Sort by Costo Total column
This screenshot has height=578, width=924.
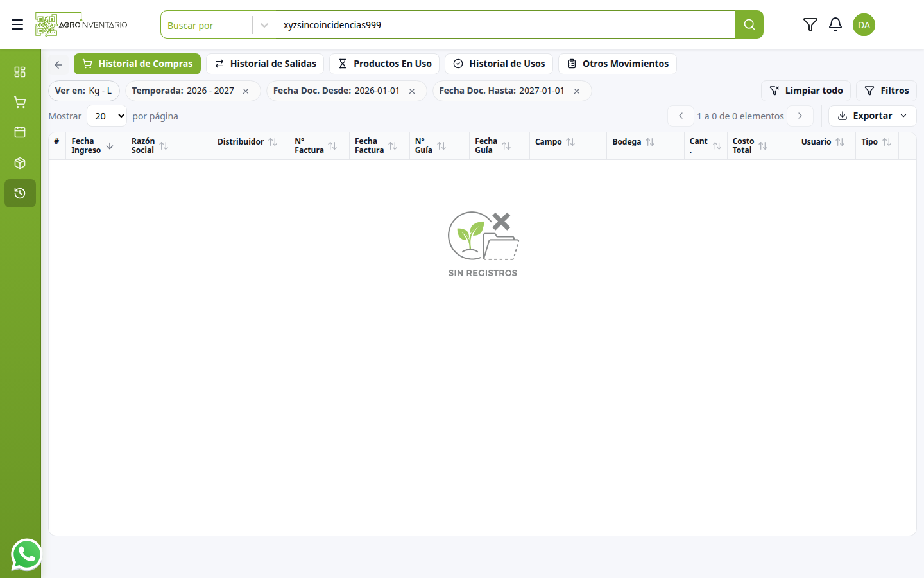click(x=763, y=146)
